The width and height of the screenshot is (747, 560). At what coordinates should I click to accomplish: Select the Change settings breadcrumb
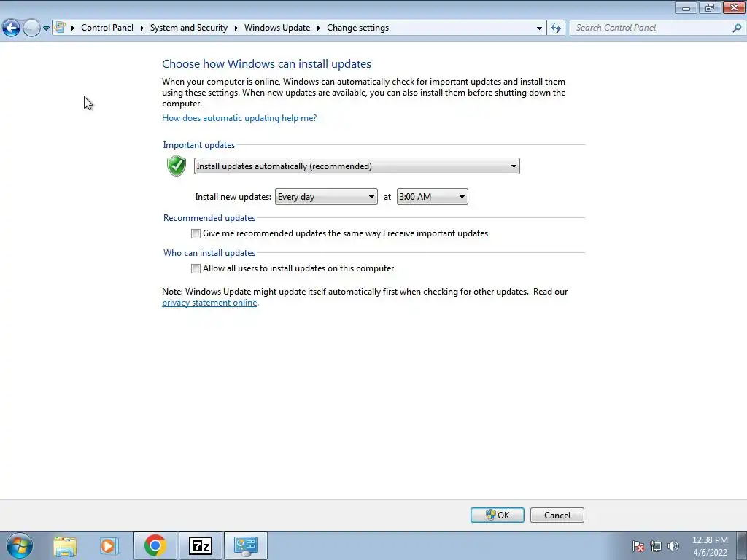click(x=357, y=28)
